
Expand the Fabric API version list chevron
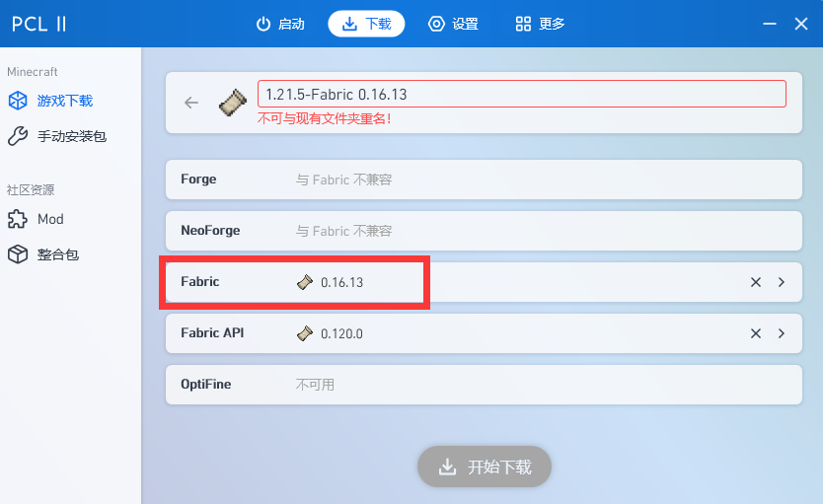pos(782,333)
